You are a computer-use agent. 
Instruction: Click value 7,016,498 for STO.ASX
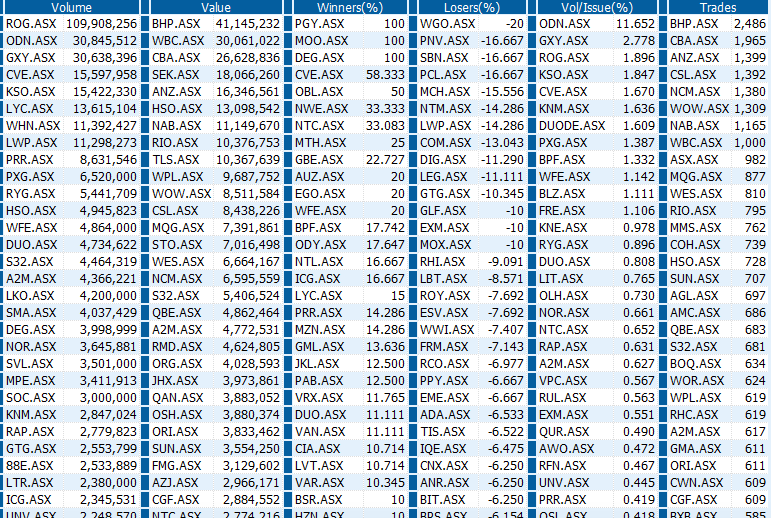251,245
